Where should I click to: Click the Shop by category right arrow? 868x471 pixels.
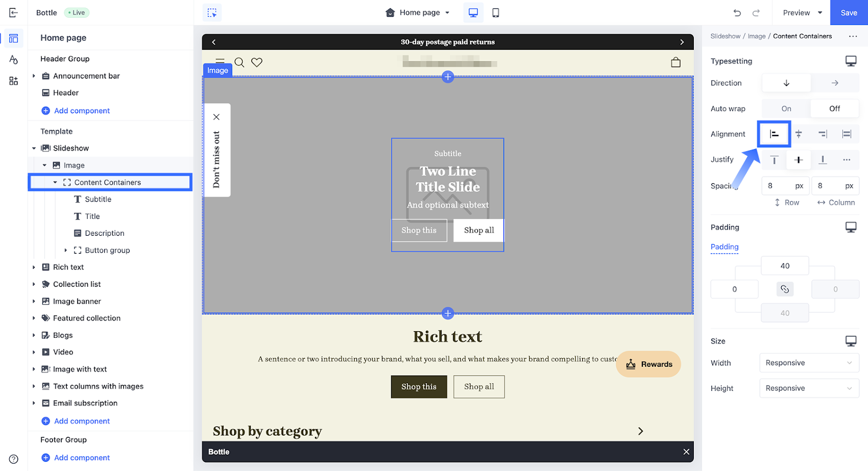click(641, 431)
